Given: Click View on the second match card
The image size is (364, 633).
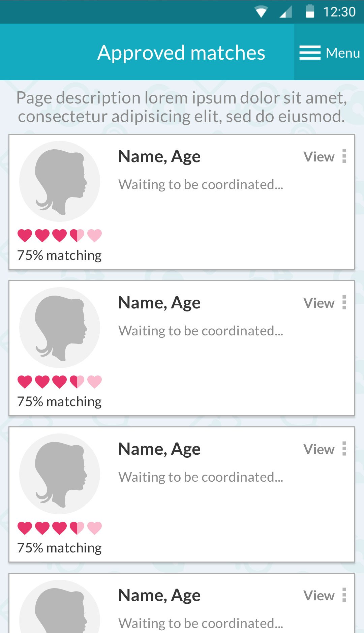Looking at the screenshot, I should pyautogui.click(x=319, y=303).
